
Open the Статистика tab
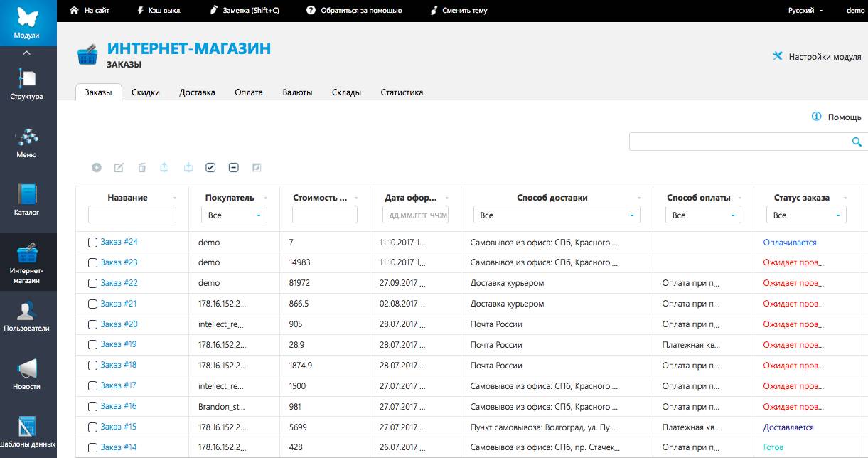(402, 92)
